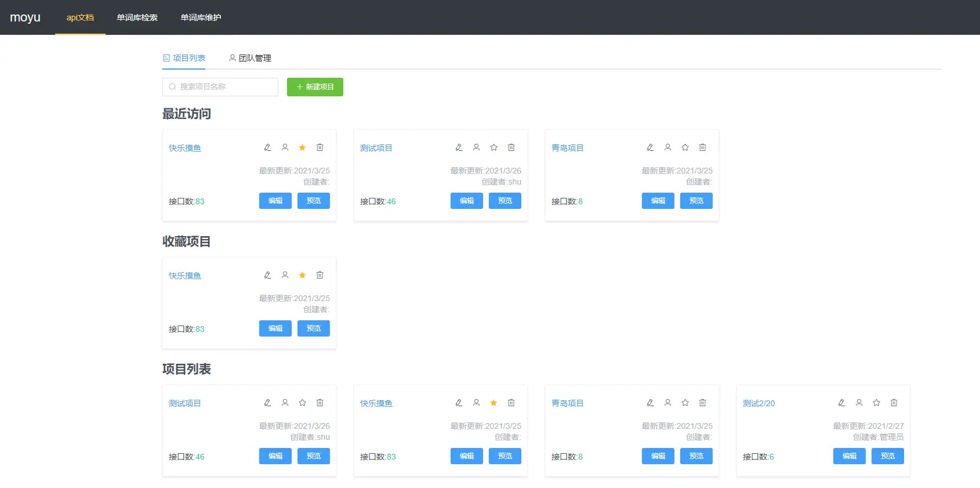980x488 pixels.
Task: Click the member icon on 青岛项目 in 项目列表
Action: [x=667, y=403]
